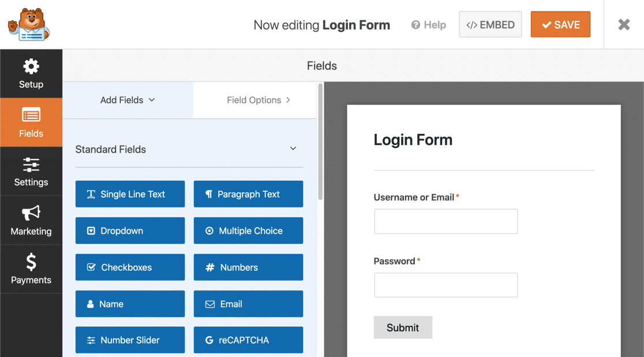Add a Dropdown field to form

point(130,231)
